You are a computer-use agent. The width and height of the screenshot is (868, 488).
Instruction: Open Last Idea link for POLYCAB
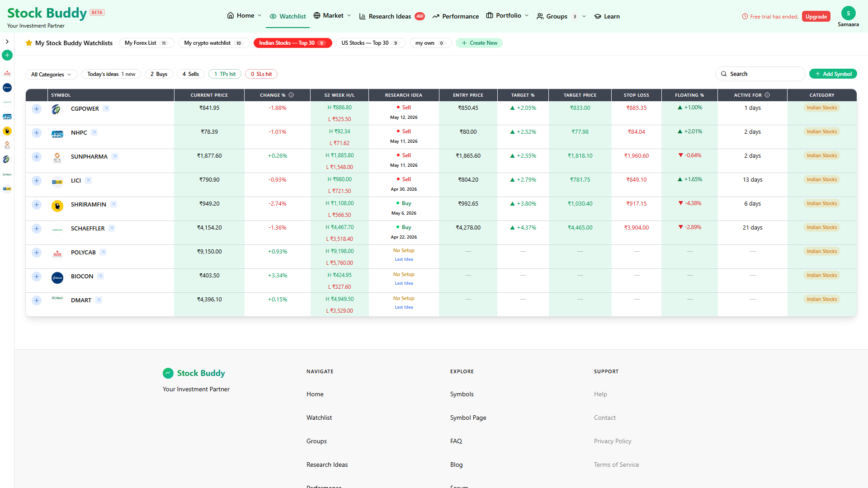(404, 259)
